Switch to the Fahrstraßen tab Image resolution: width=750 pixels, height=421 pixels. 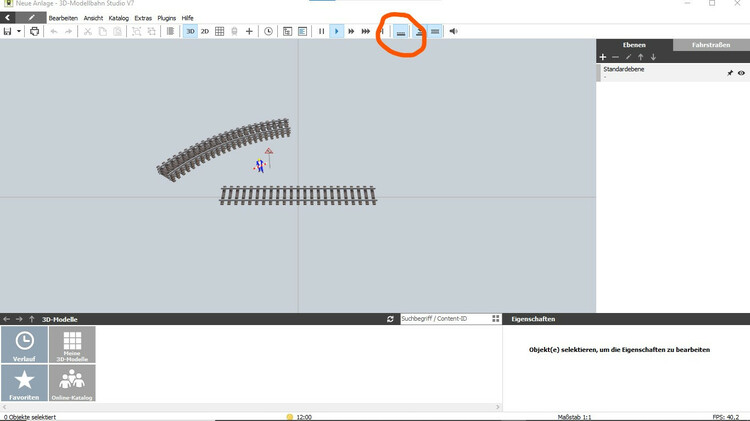pos(711,45)
